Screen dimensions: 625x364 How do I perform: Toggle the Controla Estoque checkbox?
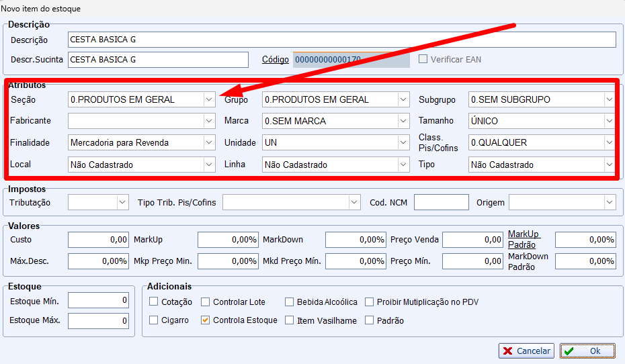206,320
